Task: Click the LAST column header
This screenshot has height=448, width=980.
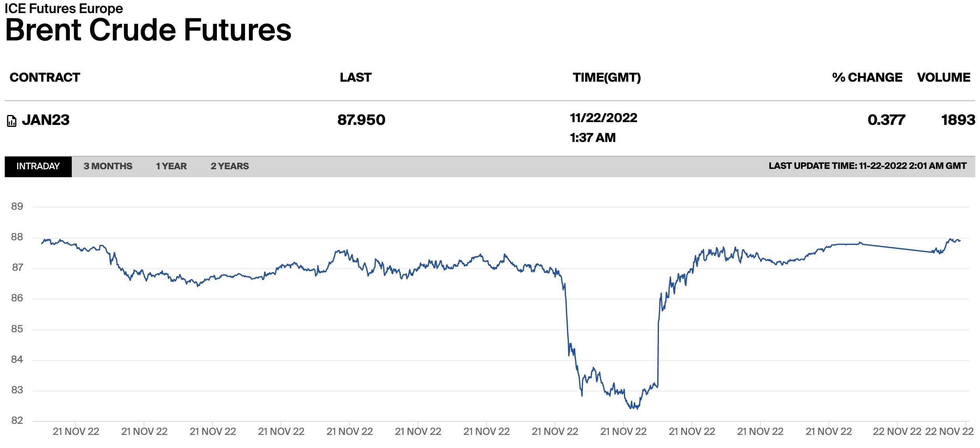Action: pos(356,77)
